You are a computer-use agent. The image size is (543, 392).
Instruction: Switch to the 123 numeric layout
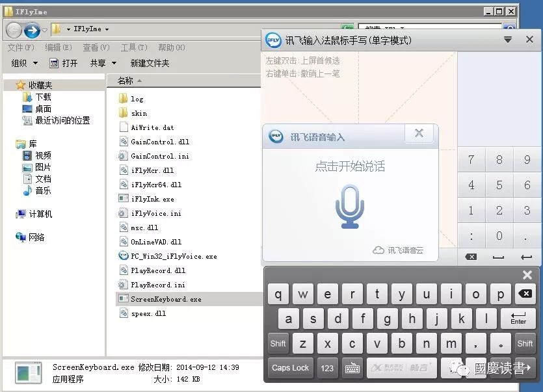point(327,368)
